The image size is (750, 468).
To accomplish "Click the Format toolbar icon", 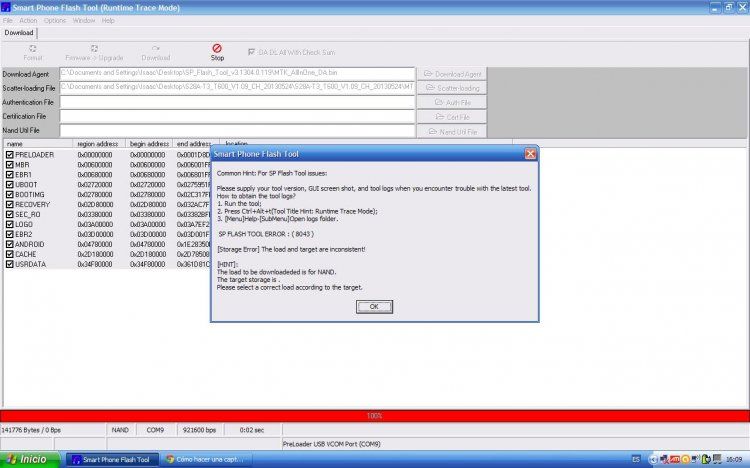I will [x=33, y=53].
